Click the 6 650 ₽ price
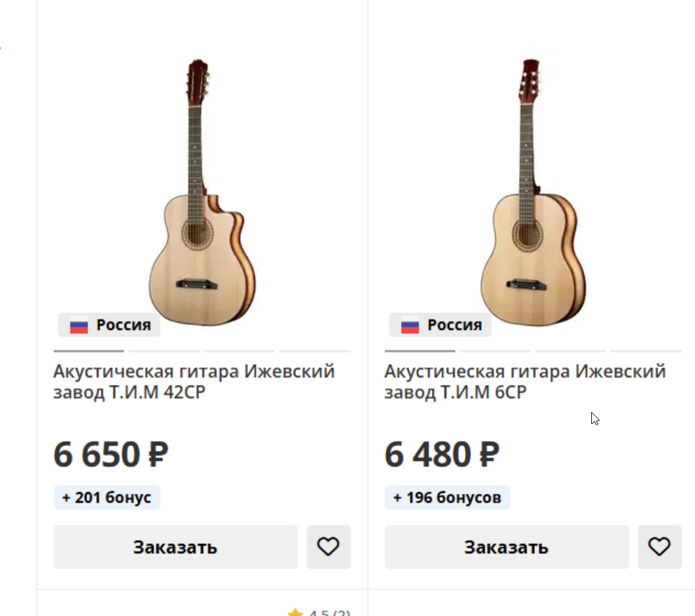The width and height of the screenshot is (695, 616). (111, 455)
